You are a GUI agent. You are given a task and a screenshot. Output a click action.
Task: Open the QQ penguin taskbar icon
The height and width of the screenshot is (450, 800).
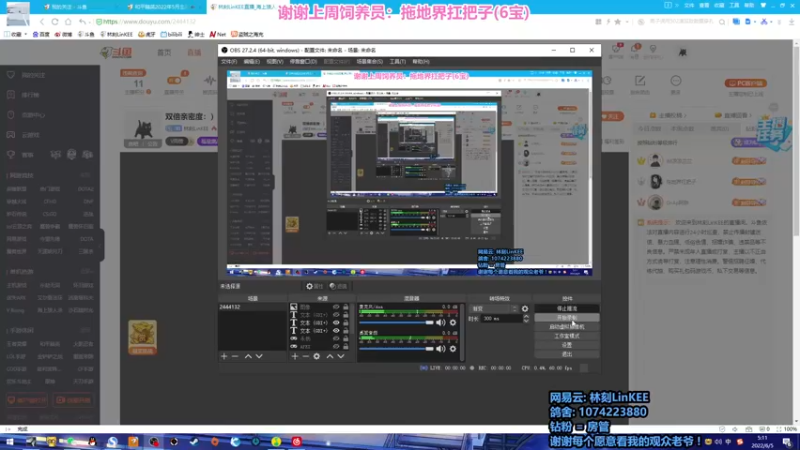pyautogui.click(x=92, y=442)
